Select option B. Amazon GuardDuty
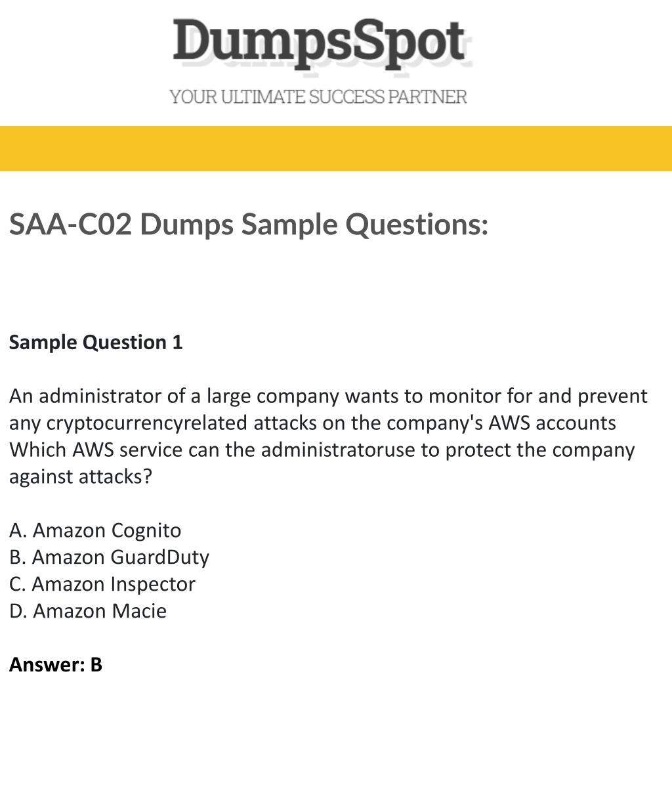This screenshot has width=672, height=806. tap(109, 557)
